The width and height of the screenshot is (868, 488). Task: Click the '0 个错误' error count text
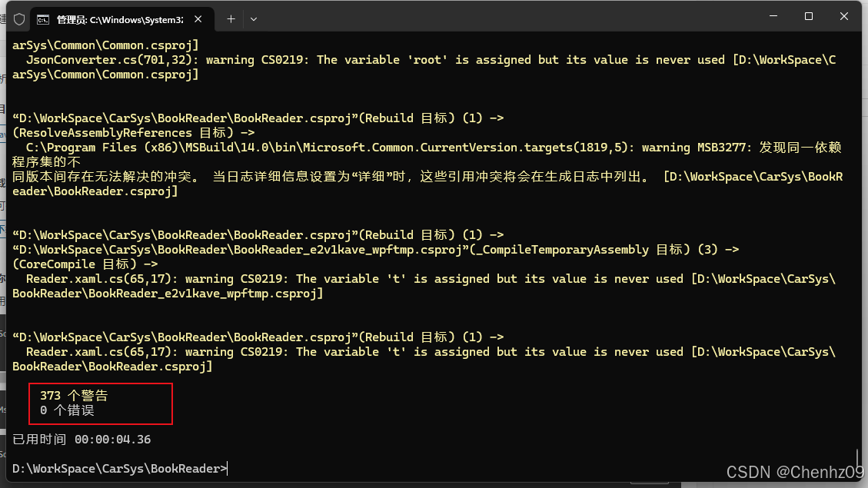click(67, 410)
